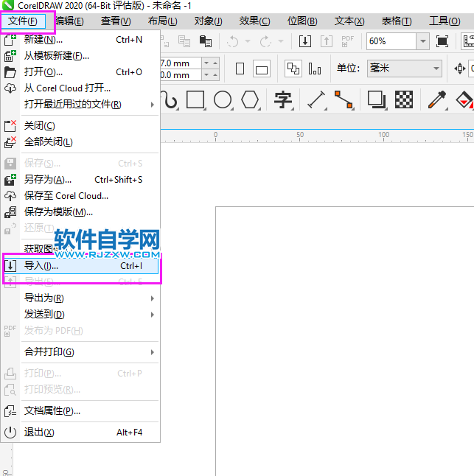Open the 查看(V) menu
This screenshot has height=476, width=474.
(116, 21)
